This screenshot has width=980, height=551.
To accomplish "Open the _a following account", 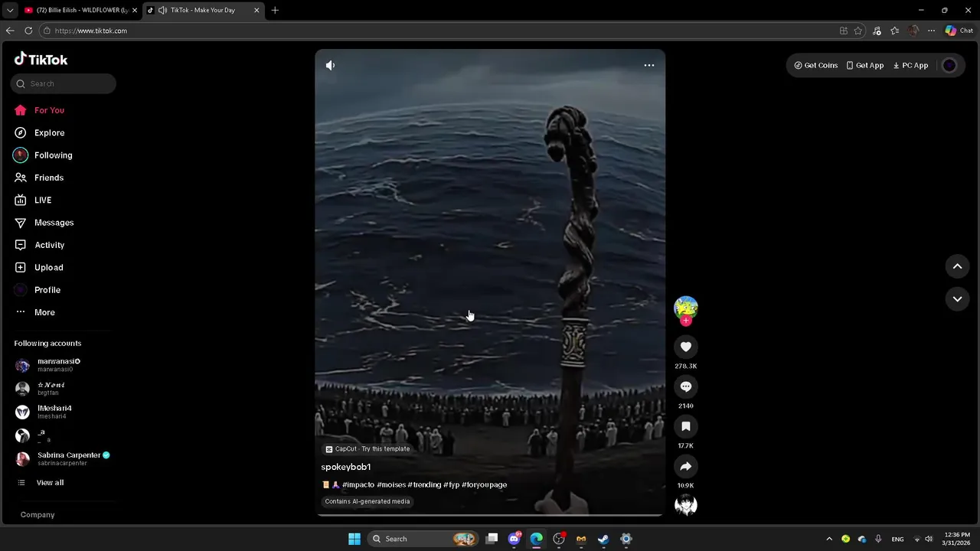I will point(32,435).
